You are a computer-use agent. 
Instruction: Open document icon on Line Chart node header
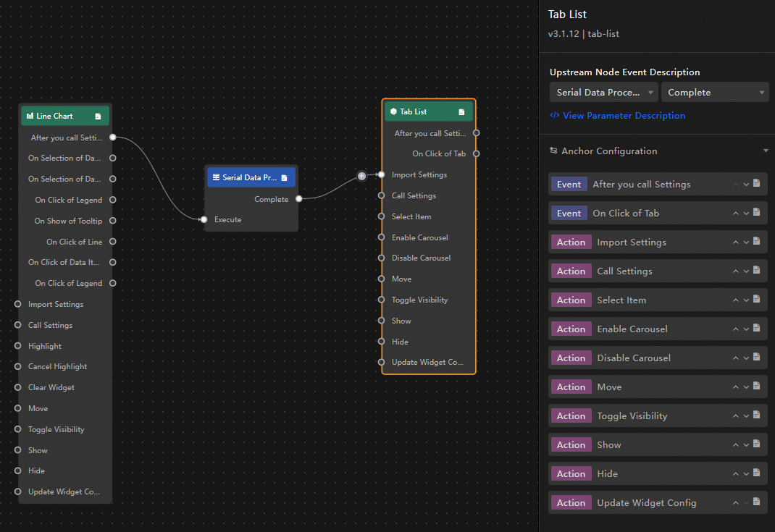tap(98, 116)
